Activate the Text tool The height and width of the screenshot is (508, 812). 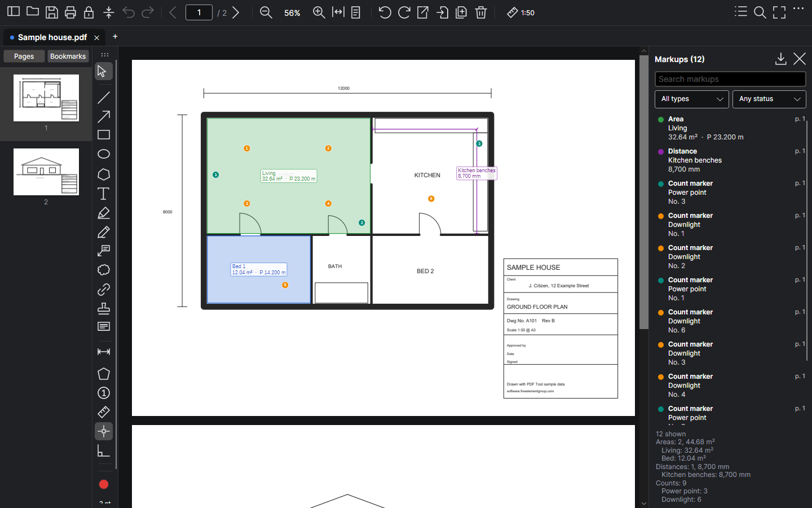tap(104, 194)
